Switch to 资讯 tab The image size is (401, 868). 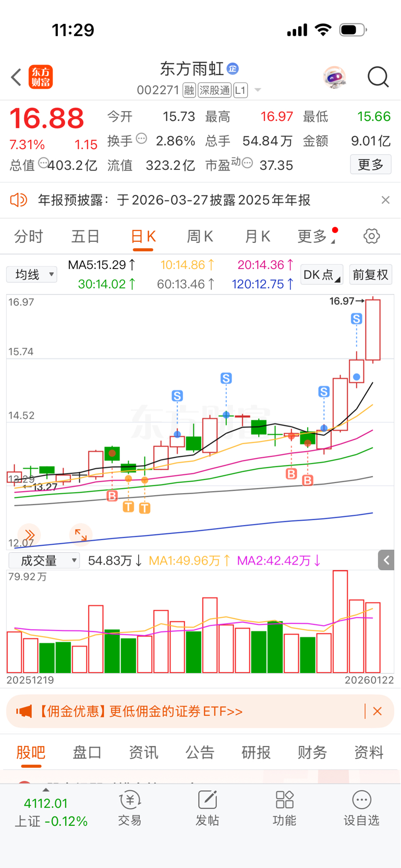click(x=143, y=753)
